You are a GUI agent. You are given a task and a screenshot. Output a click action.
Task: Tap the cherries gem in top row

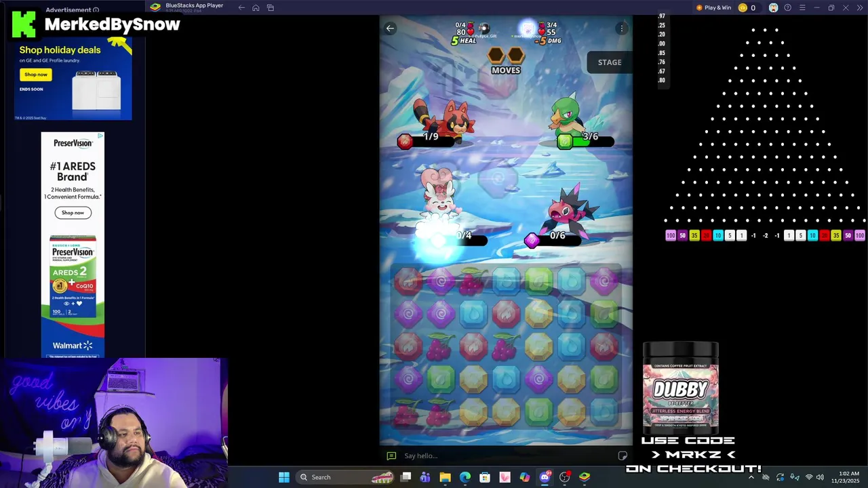473,281
